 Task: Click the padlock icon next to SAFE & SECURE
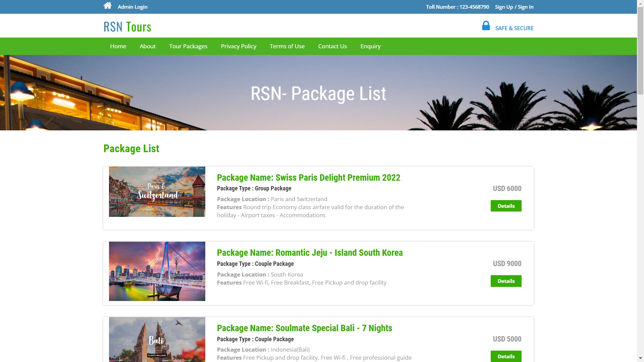486,25
